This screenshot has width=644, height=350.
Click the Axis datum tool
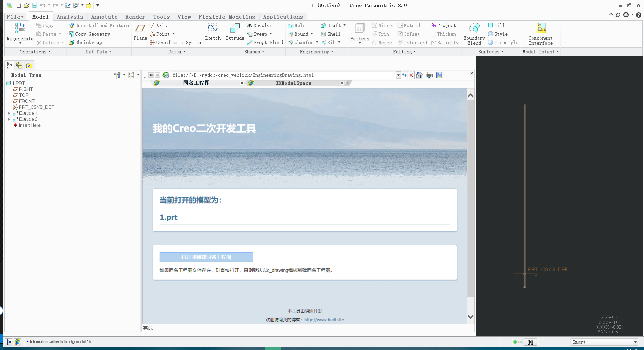coord(159,25)
